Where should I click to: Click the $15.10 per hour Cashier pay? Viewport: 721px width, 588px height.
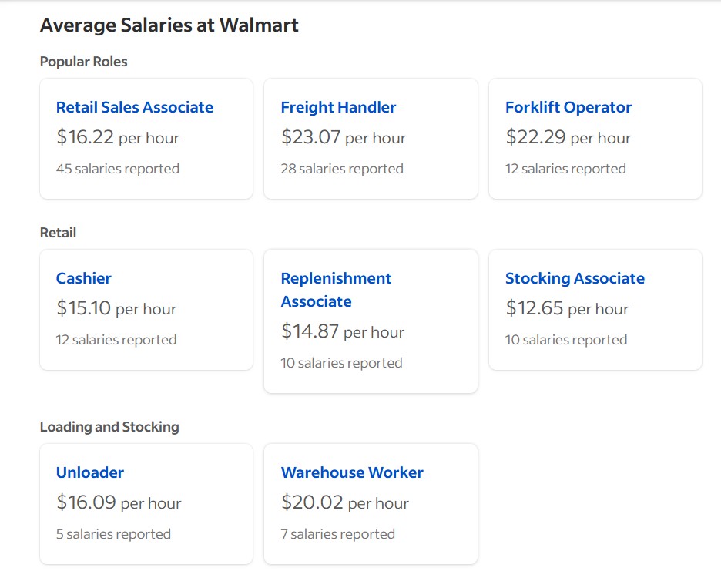pyautogui.click(x=116, y=309)
